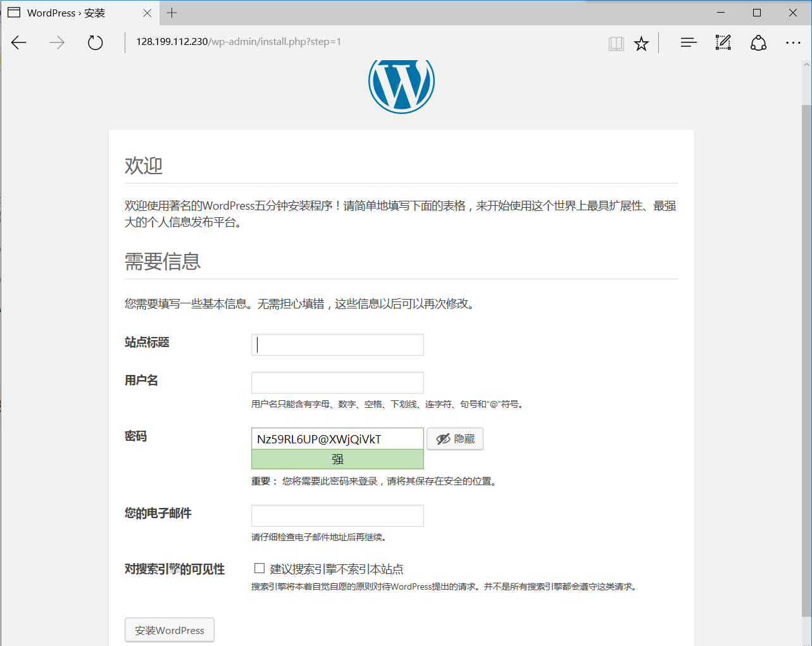
Task: Maximize the browser window
Action: tap(757, 13)
